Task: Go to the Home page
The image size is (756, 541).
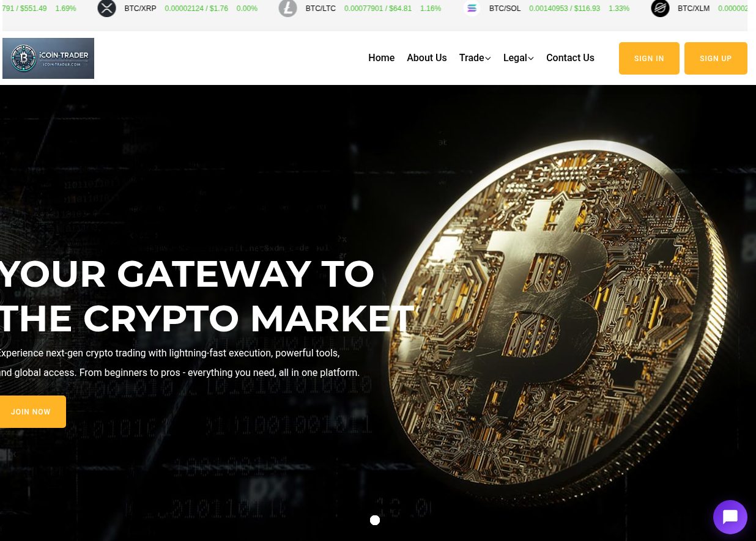Action: 381,58
